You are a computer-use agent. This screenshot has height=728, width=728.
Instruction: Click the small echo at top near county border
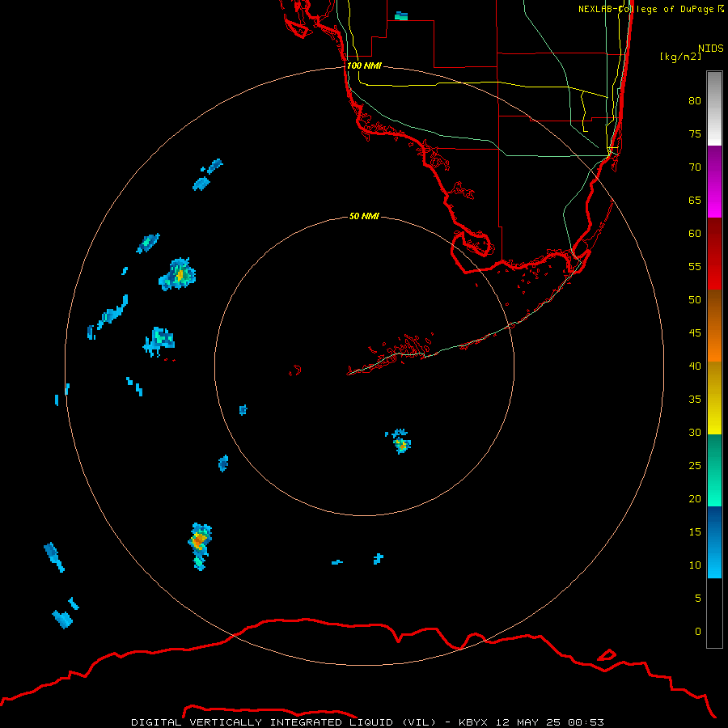401,16
